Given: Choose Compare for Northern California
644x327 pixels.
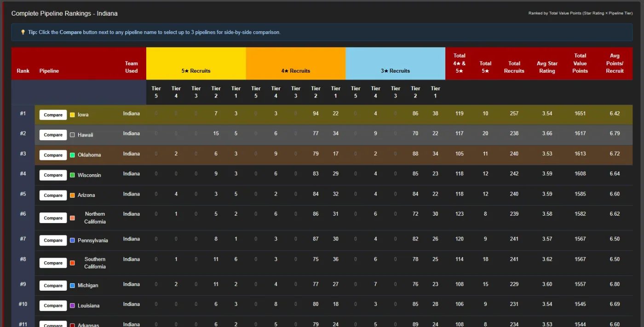Looking at the screenshot, I should point(53,218).
